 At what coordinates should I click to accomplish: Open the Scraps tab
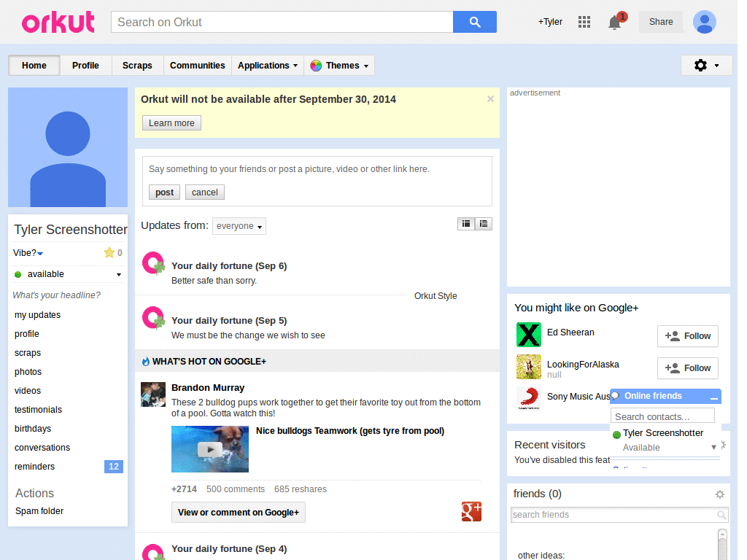[x=137, y=65]
